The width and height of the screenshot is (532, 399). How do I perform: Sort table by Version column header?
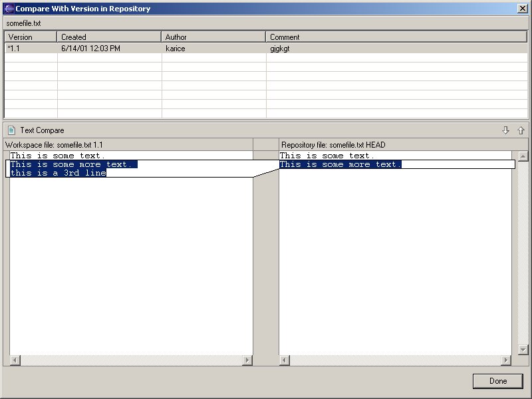point(31,37)
